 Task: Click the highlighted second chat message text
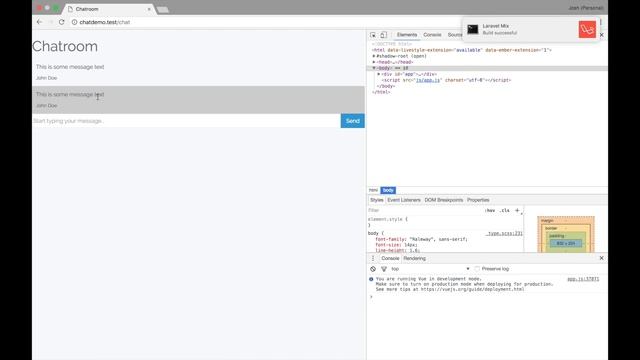(x=70, y=94)
